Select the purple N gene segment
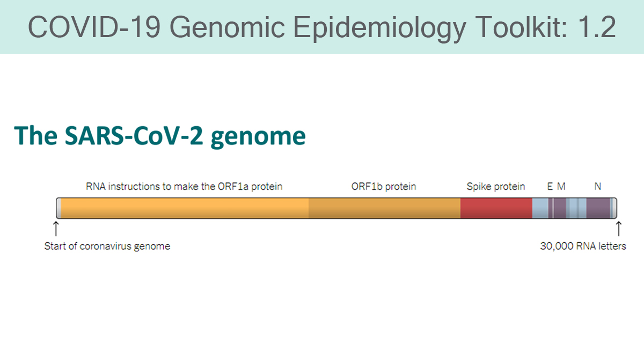 [x=598, y=208]
